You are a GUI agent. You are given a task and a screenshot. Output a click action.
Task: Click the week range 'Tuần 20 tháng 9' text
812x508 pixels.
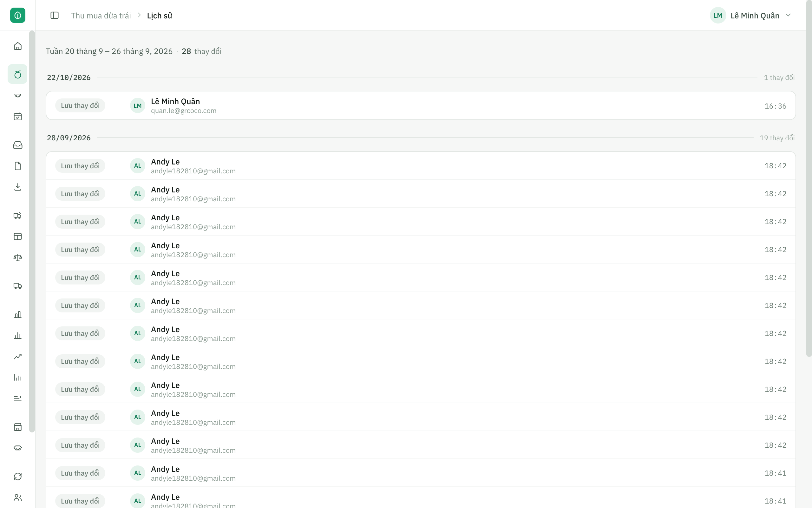click(x=109, y=51)
